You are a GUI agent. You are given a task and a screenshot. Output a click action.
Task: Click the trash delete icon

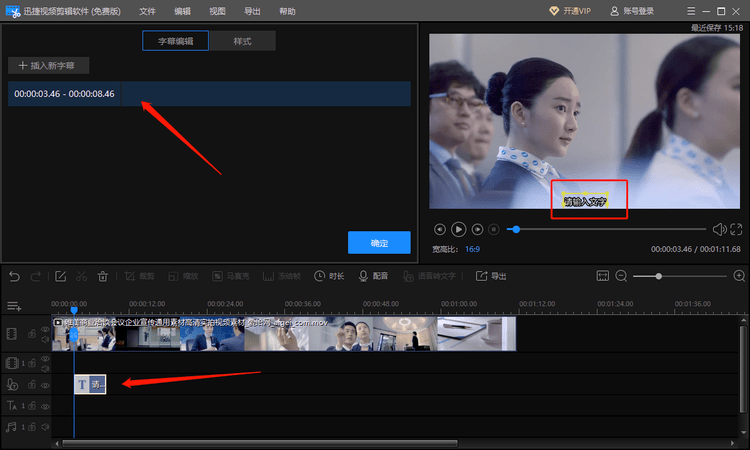pyautogui.click(x=102, y=276)
